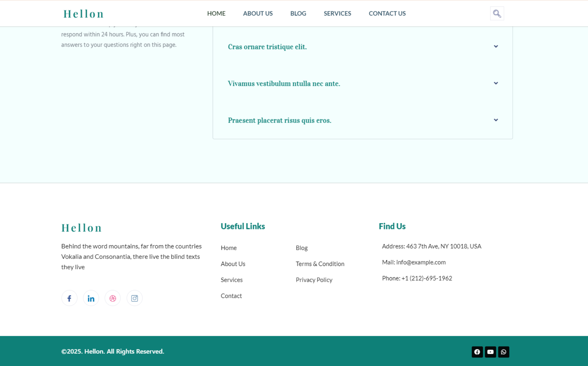Go to HOME in navigation menu
This screenshot has height=366, width=588.
pyautogui.click(x=216, y=13)
